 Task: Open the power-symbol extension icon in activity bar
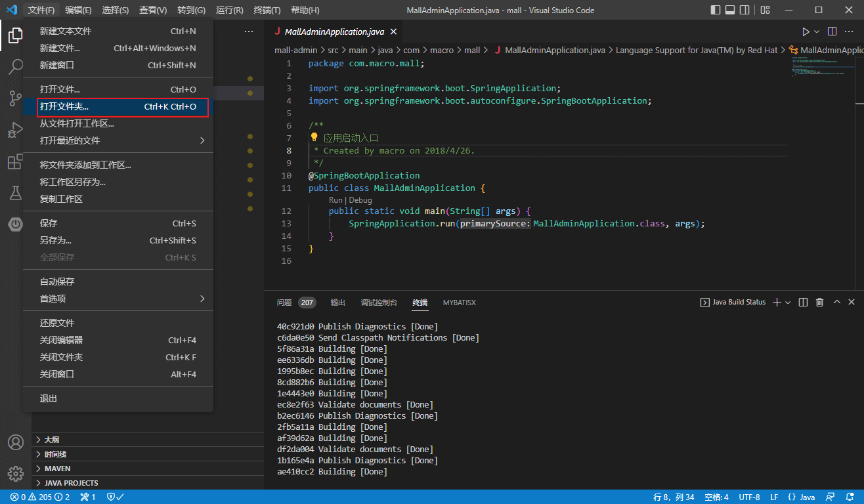pos(16,224)
